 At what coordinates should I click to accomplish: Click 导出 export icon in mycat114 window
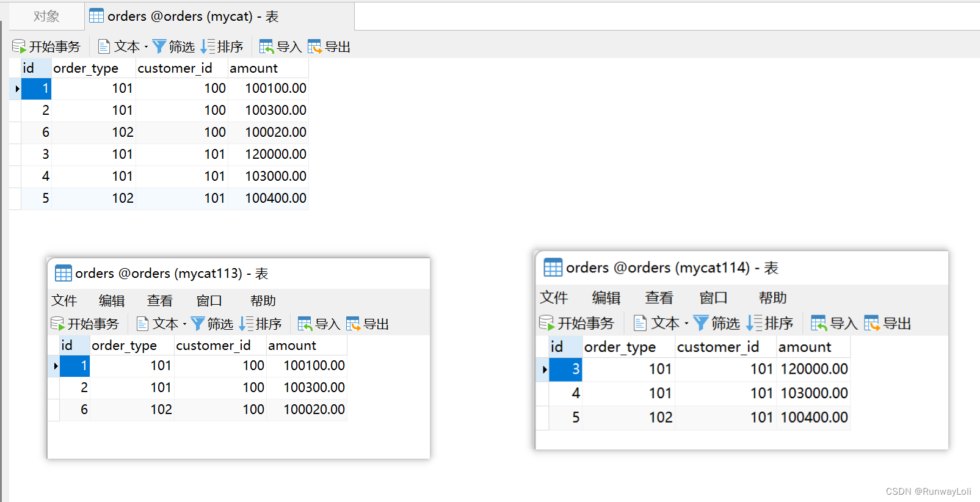coord(871,322)
